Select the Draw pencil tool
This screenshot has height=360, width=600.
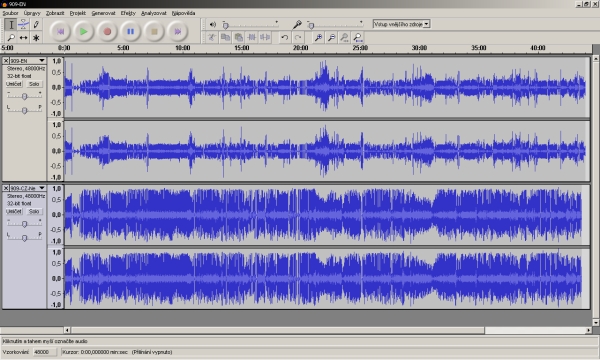pyautogui.click(x=36, y=25)
